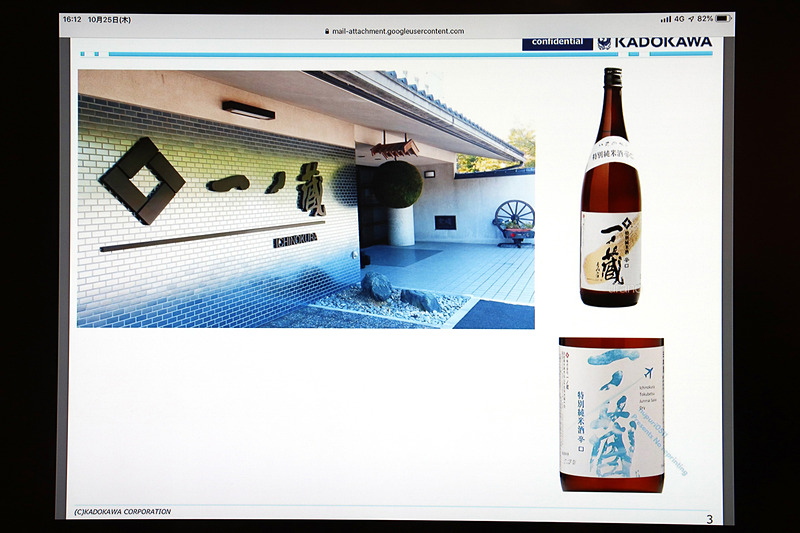Viewport: 800px width, 533px height.
Task: Click the ICHINOKURA nameplate in photo
Action: click(x=295, y=240)
